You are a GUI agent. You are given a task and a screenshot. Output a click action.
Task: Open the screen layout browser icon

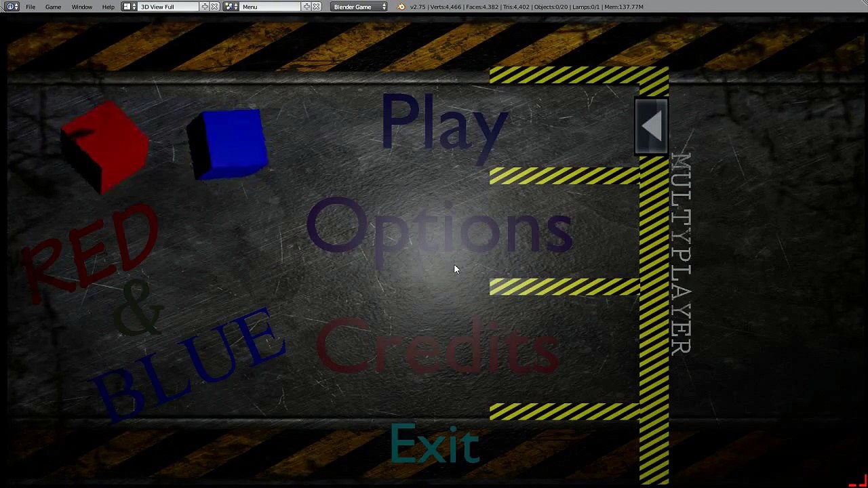pyautogui.click(x=129, y=7)
